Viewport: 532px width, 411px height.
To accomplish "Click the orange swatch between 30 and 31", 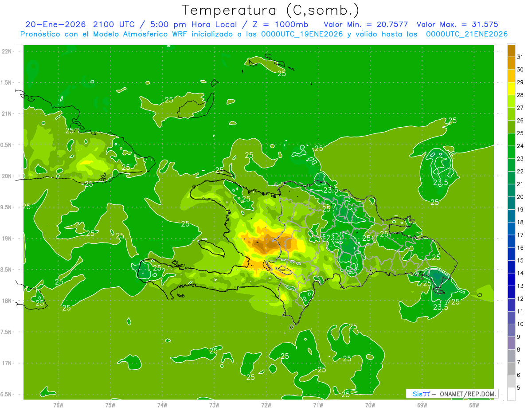I will (x=511, y=63).
